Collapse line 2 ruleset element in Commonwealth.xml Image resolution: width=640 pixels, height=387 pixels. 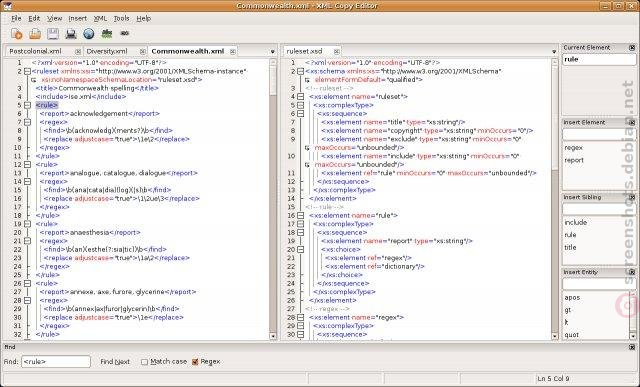pyautogui.click(x=27, y=71)
